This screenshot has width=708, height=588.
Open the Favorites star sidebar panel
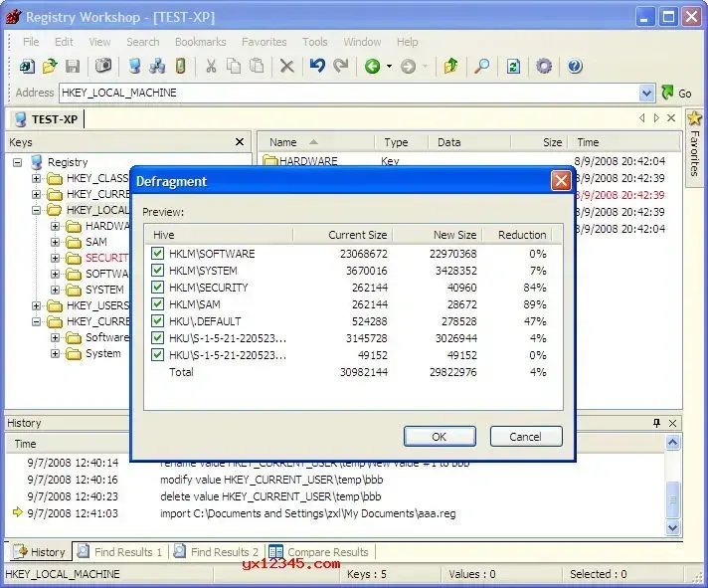[x=694, y=147]
